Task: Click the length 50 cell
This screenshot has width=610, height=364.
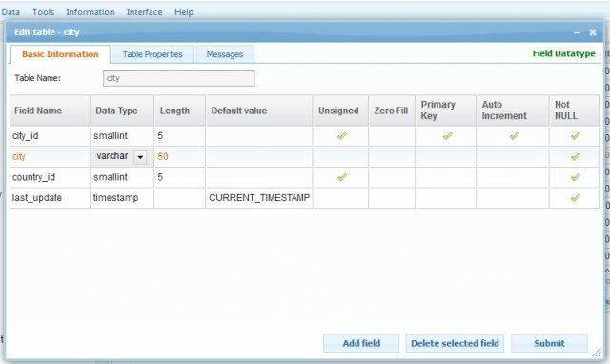Action: (180, 156)
